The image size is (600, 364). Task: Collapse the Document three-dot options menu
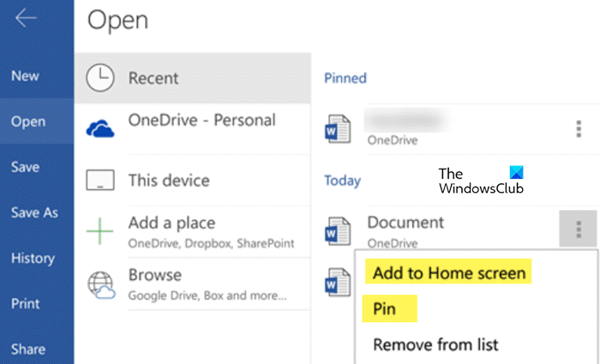579,230
